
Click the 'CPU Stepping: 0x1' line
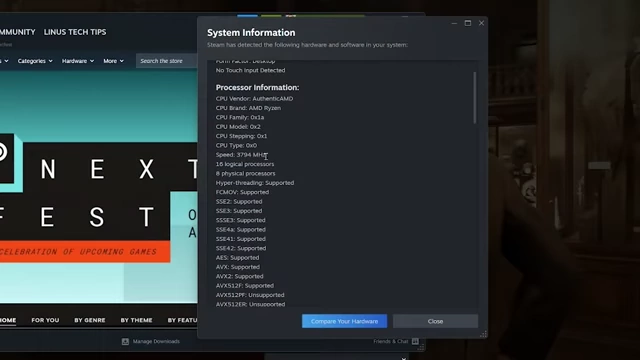coord(241,136)
